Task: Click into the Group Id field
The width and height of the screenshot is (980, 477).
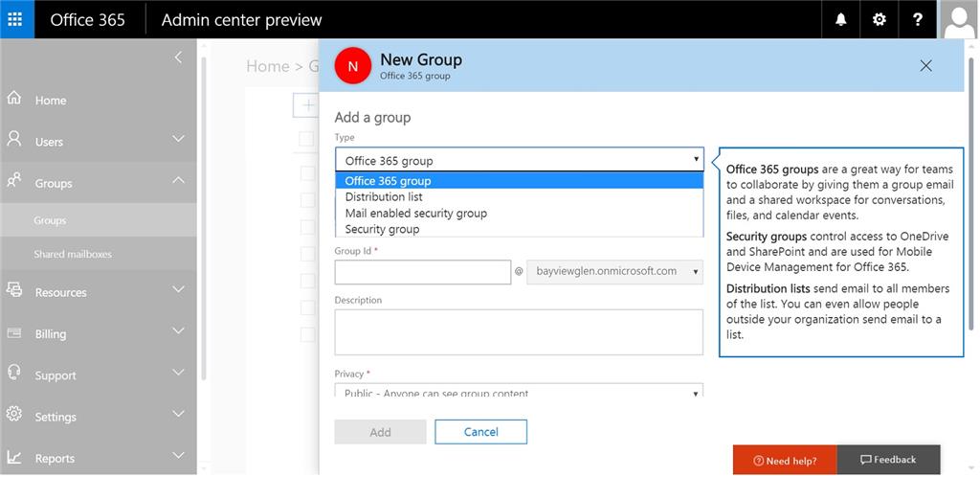Action: 423,272
